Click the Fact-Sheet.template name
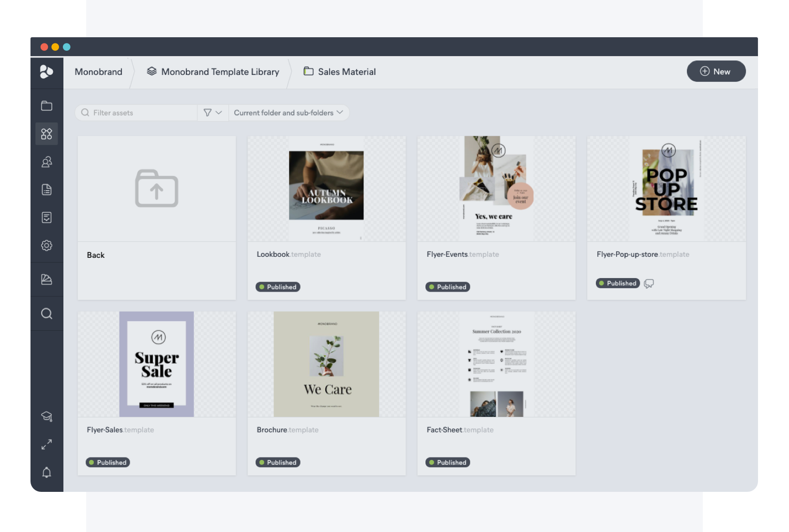The image size is (789, 532). pyautogui.click(x=460, y=430)
